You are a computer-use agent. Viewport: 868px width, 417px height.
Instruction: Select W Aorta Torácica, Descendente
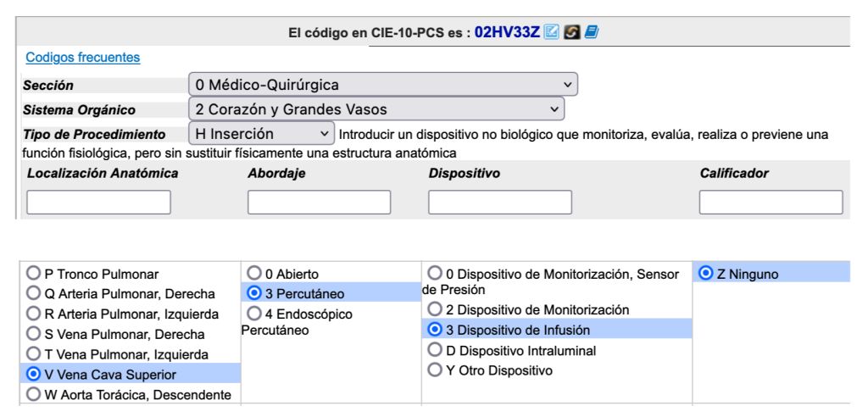coord(34,393)
